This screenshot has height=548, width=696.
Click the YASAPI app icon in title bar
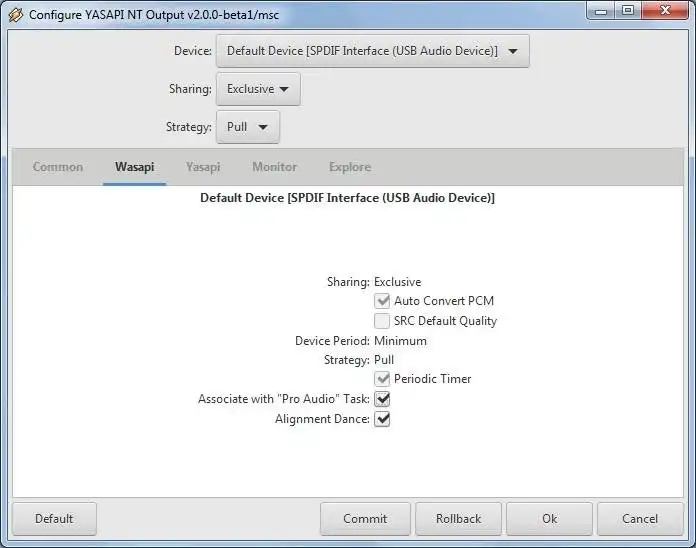[16, 15]
